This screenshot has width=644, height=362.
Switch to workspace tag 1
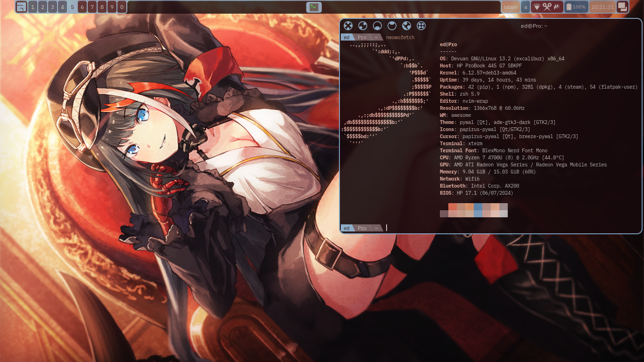pos(33,7)
